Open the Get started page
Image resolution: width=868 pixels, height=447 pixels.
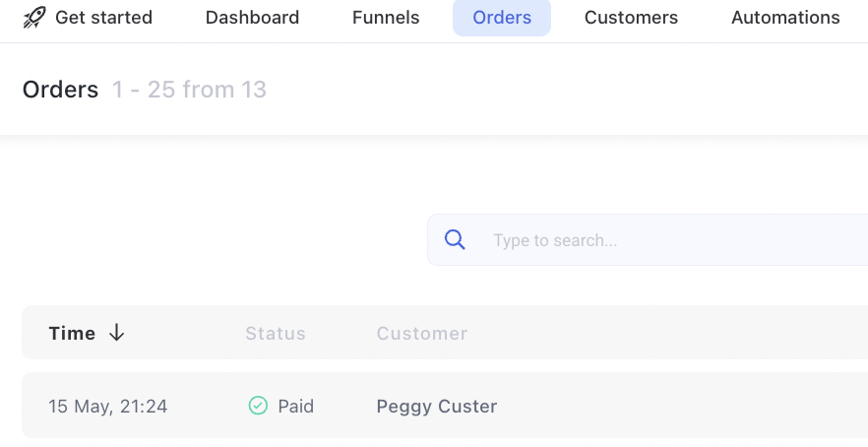tap(103, 17)
